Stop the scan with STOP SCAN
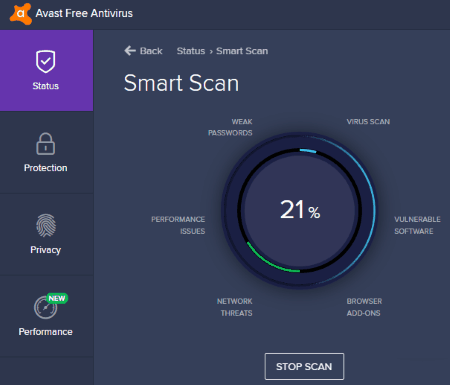 point(304,366)
